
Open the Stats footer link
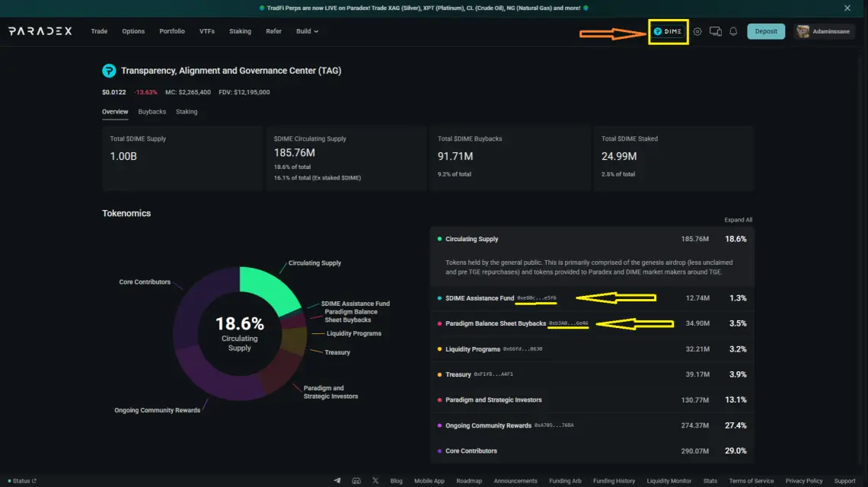click(710, 481)
